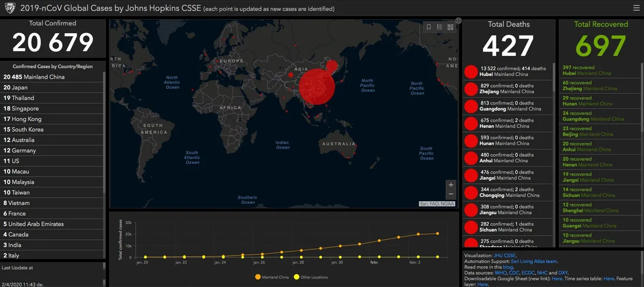644x287 pixels.
Task: Click the Esri, FAO, NOAA map attribution
Action: coord(437,204)
